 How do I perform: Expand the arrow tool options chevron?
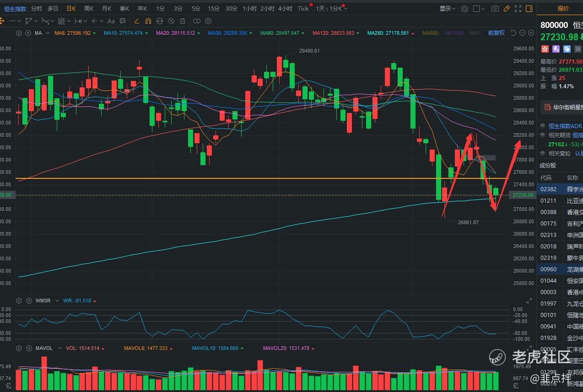[102, 21]
